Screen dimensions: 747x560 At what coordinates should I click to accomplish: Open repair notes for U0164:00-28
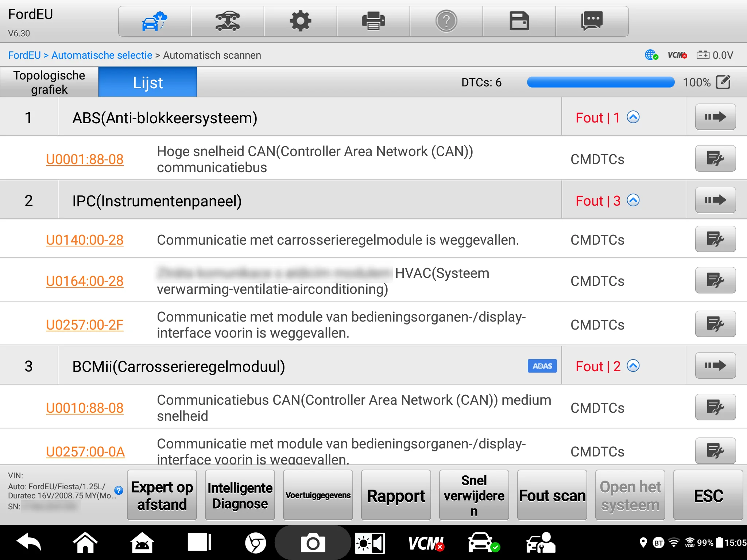715,280
